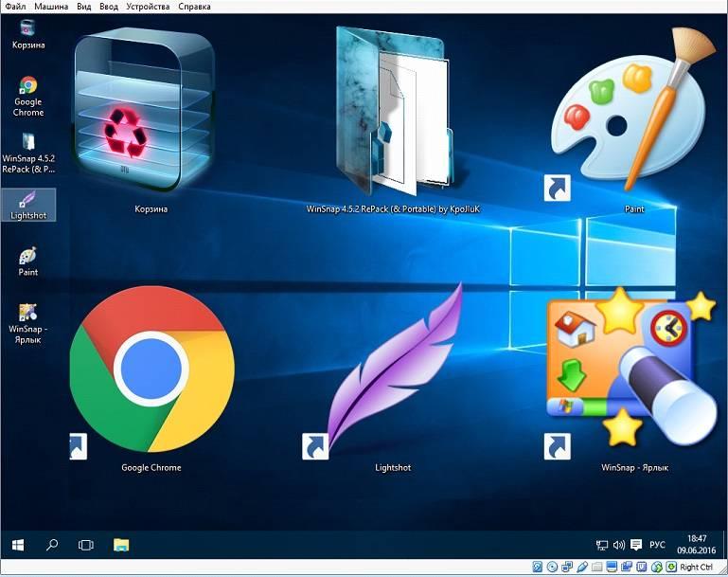The height and width of the screenshot is (577, 728).
Task: Click the large WinSnap 4.5.2 RePack folder
Action: pos(393,112)
